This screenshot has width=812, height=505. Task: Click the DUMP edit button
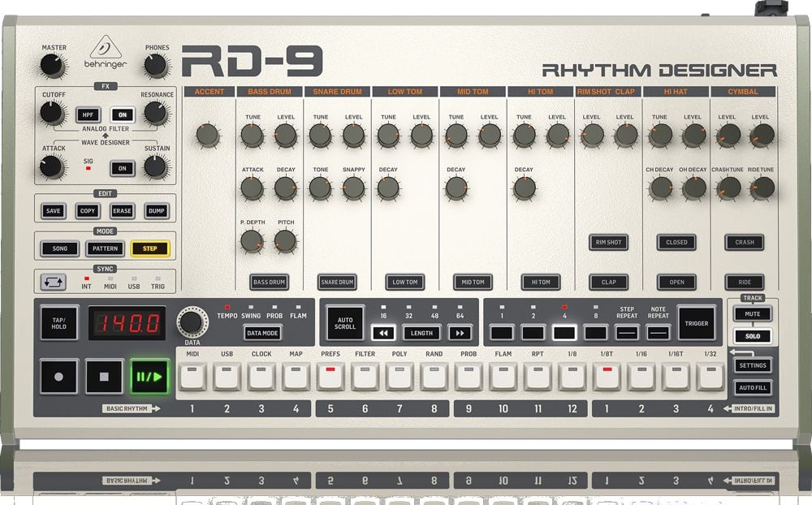(157, 211)
